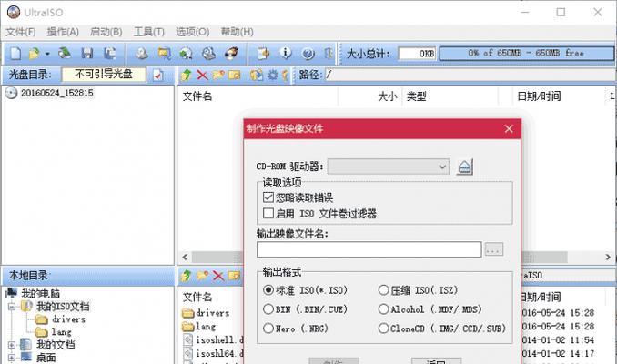The width and height of the screenshot is (617, 364).
Task: Click the 路径 path field
Action: (x=470, y=75)
